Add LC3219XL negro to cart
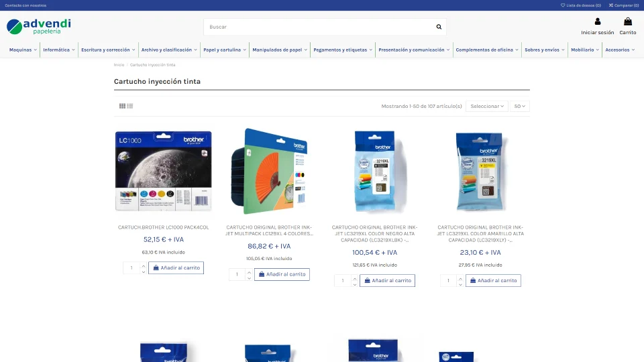644x362 pixels. [387, 280]
